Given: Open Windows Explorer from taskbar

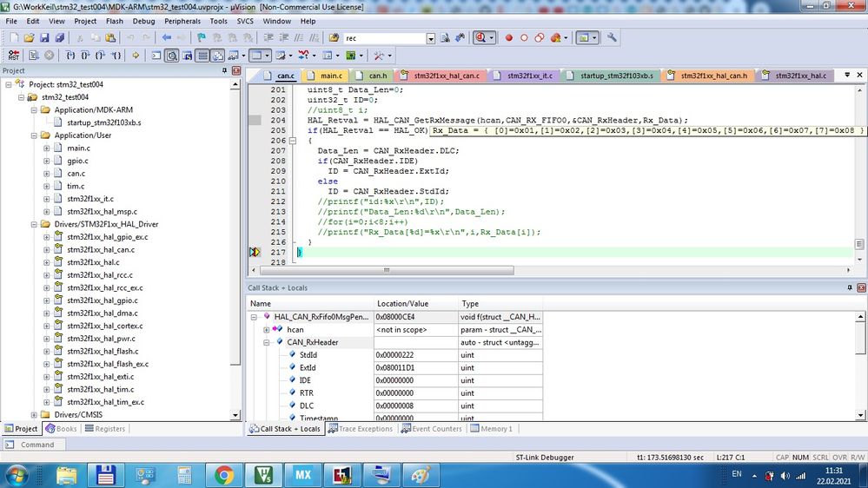Looking at the screenshot, I should coord(66,475).
